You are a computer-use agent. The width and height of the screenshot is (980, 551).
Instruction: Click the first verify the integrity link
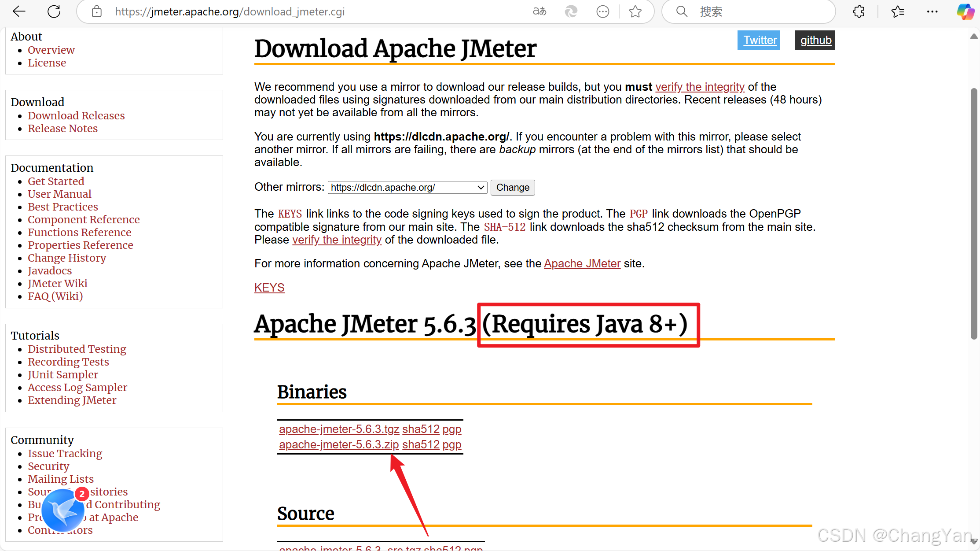(x=700, y=87)
